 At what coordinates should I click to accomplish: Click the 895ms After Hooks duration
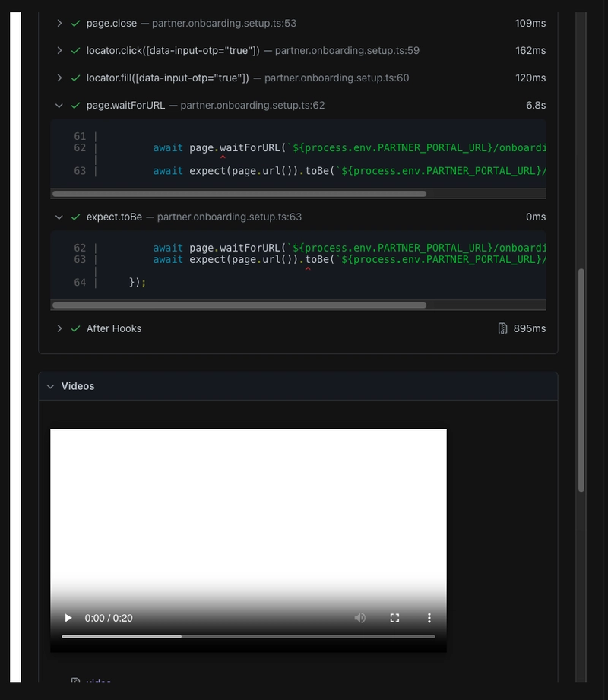click(530, 328)
